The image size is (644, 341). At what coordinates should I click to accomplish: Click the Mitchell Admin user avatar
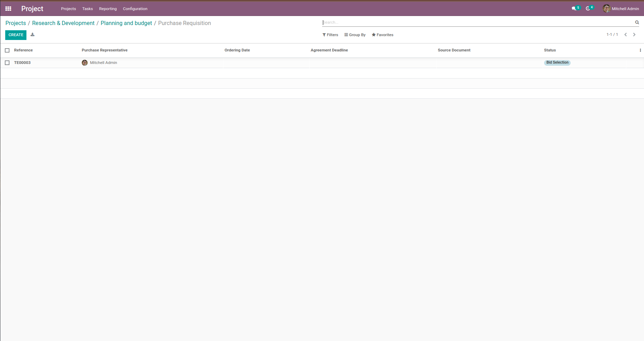pyautogui.click(x=606, y=9)
